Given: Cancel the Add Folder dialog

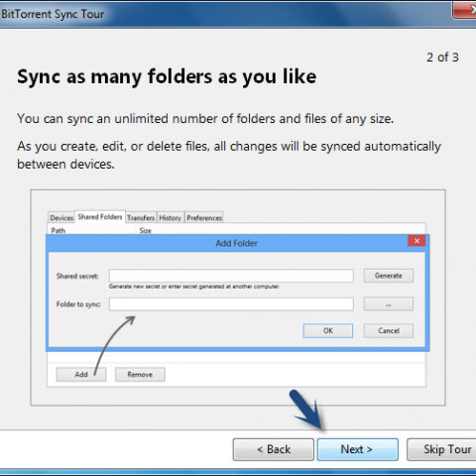Looking at the screenshot, I should [x=389, y=330].
